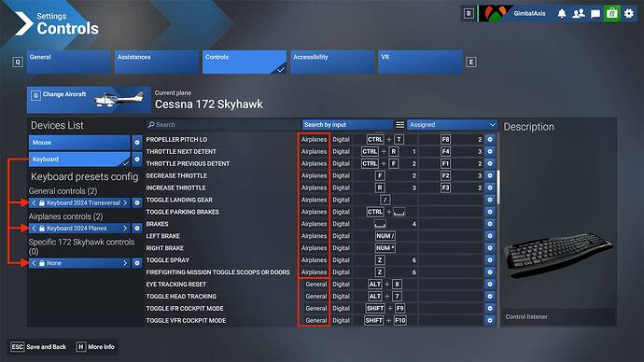Image resolution: width=644 pixels, height=362 pixels.
Task: Open gear on PROPELLER PITCH LO row
Action: tap(490, 140)
